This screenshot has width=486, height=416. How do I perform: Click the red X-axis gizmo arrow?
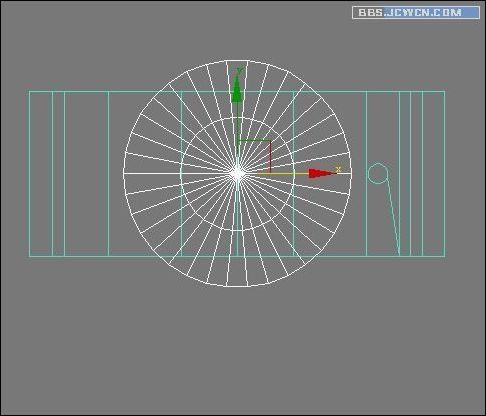322,174
